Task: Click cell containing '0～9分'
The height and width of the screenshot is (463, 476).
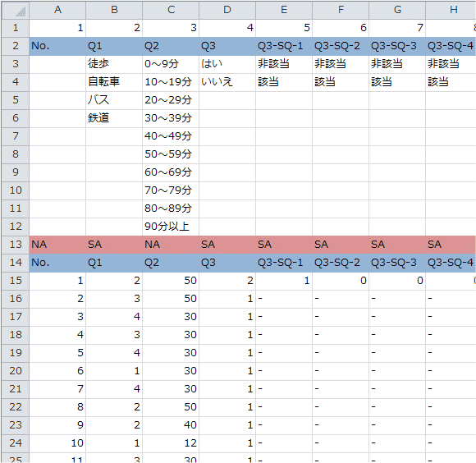Action: click(x=171, y=64)
